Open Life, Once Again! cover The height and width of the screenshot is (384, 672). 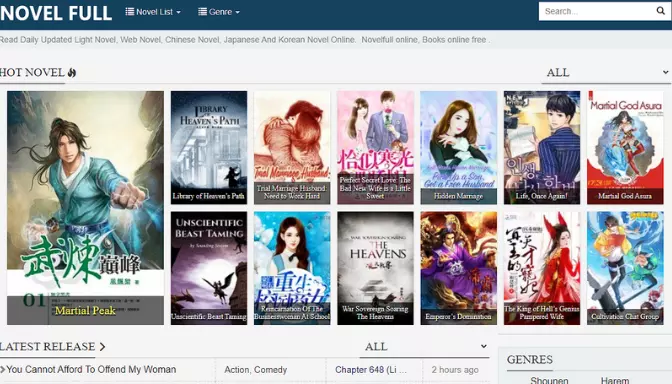pyautogui.click(x=542, y=147)
